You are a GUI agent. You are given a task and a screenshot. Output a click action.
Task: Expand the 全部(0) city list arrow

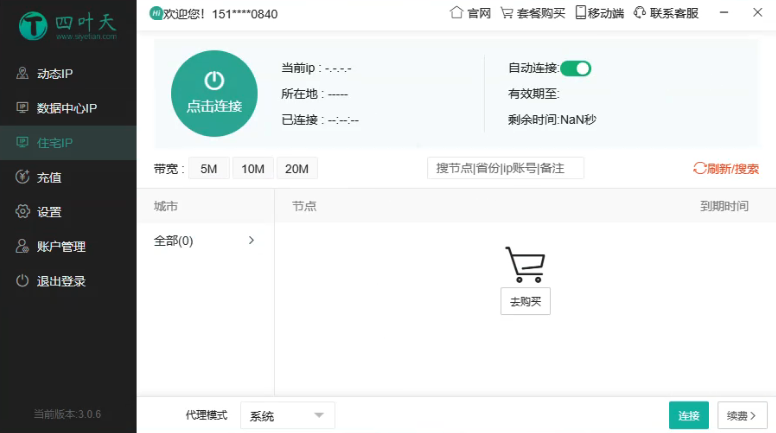(x=251, y=240)
